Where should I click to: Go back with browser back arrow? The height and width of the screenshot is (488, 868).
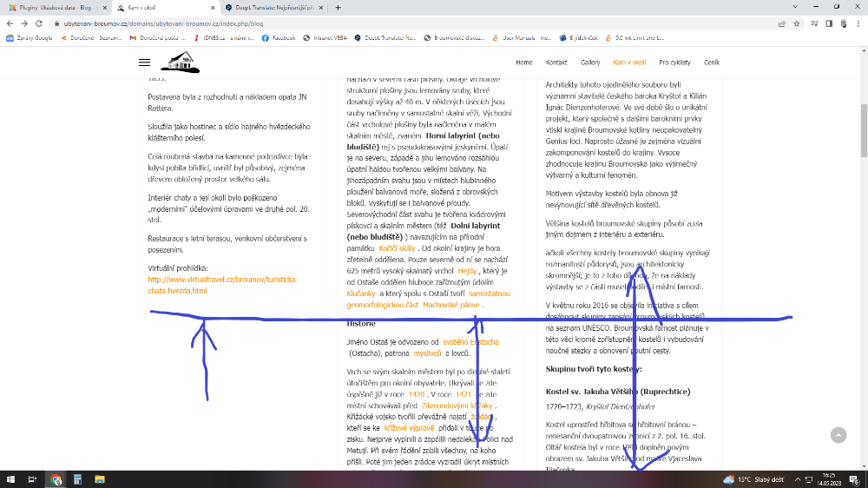(x=10, y=23)
